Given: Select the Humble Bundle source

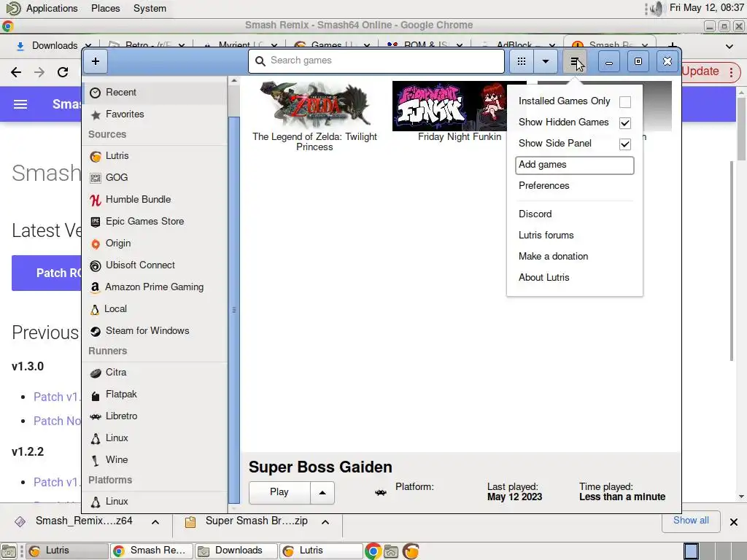Looking at the screenshot, I should click(155, 200).
